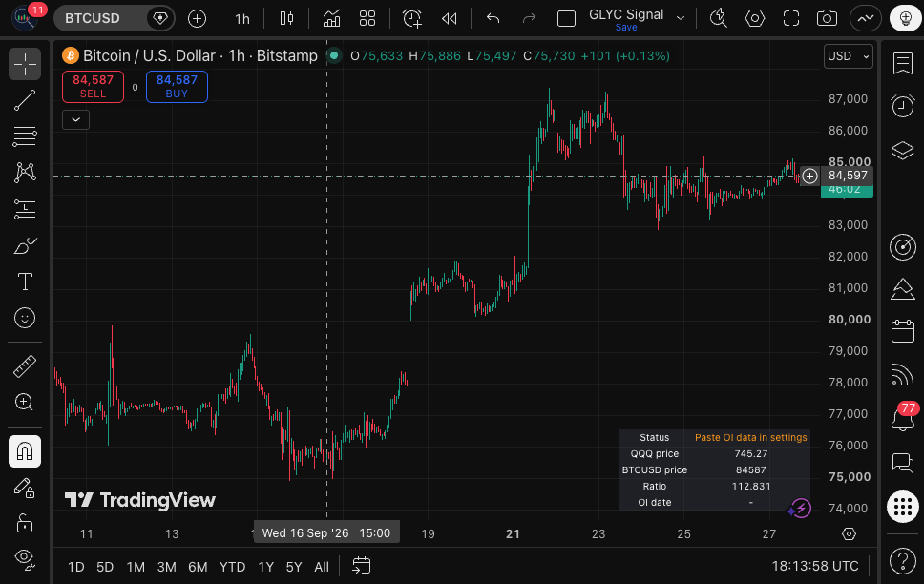Select the chart patterns tool
924x584 pixels.
click(x=25, y=172)
